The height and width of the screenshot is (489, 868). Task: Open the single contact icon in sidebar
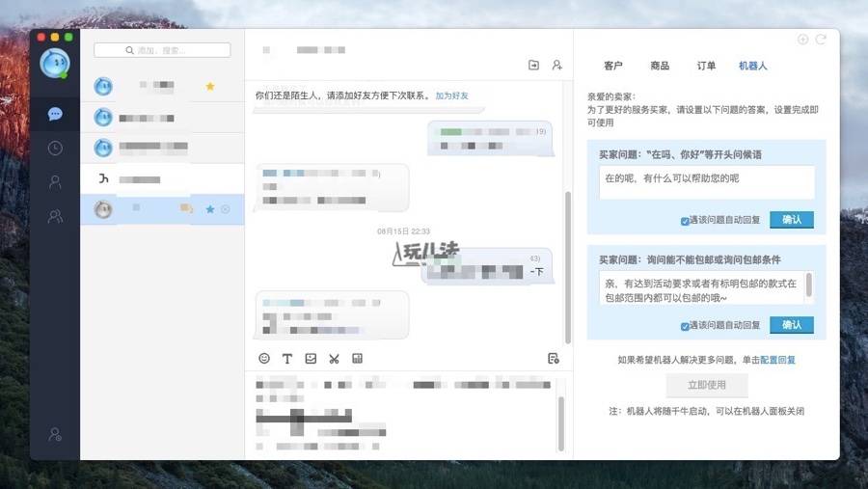pos(55,181)
